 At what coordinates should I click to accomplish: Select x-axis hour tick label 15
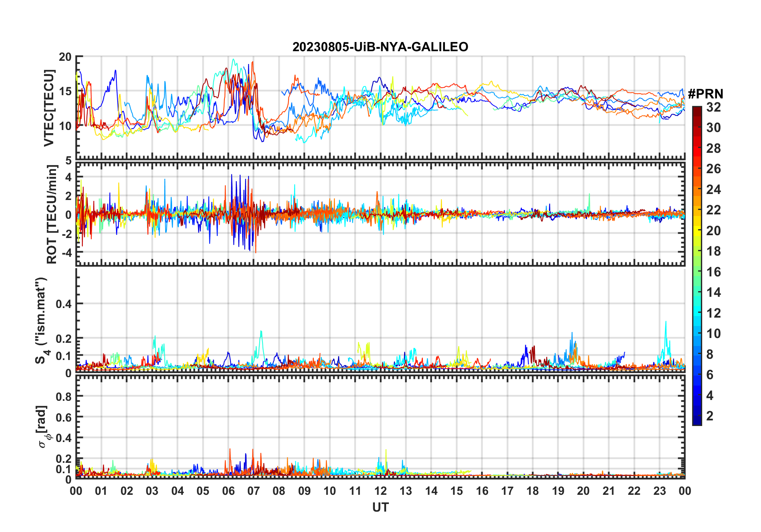(457, 491)
